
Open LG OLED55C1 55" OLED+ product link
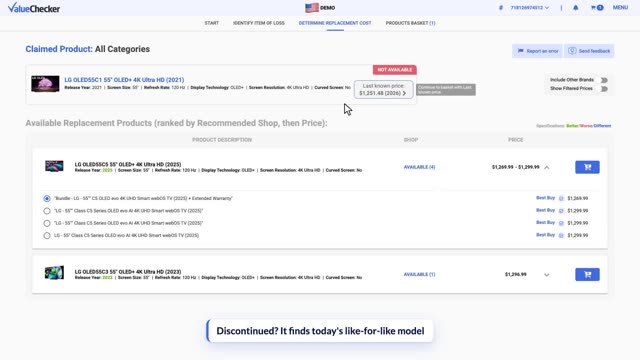(124, 80)
